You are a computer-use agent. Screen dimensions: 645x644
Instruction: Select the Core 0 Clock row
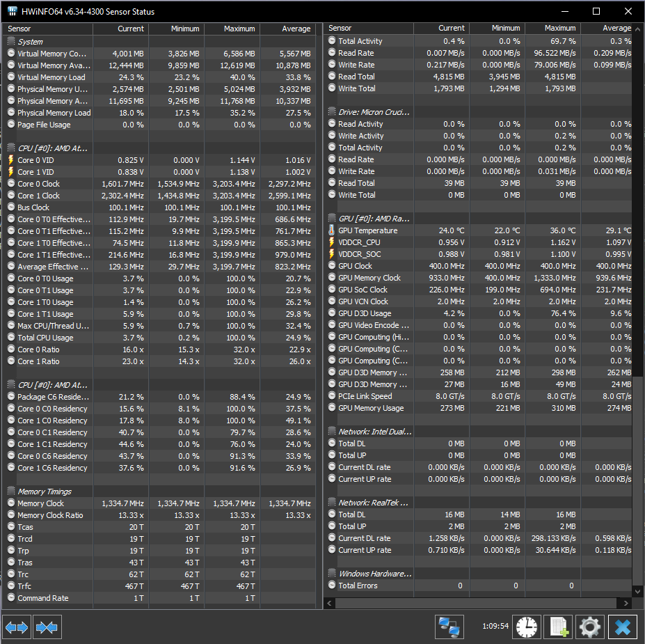[159, 184]
